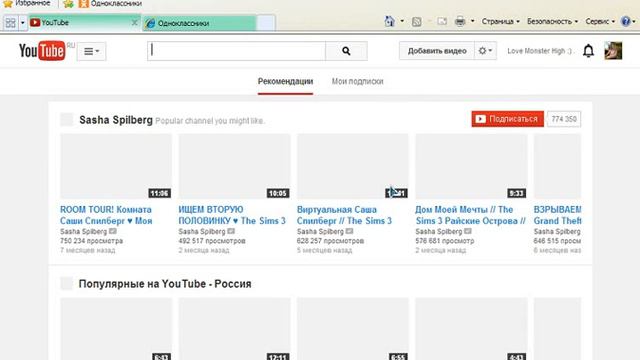Click the magnifier search button
This screenshot has width=640, height=360.
[x=346, y=51]
